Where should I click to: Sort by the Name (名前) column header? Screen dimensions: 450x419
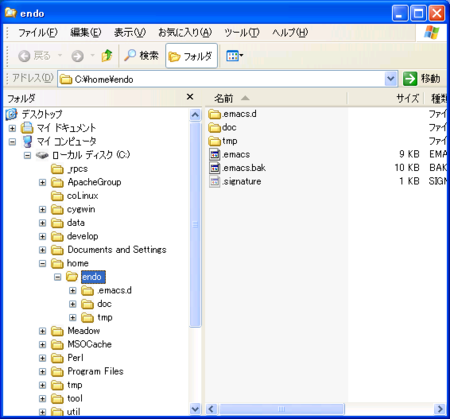coord(276,98)
